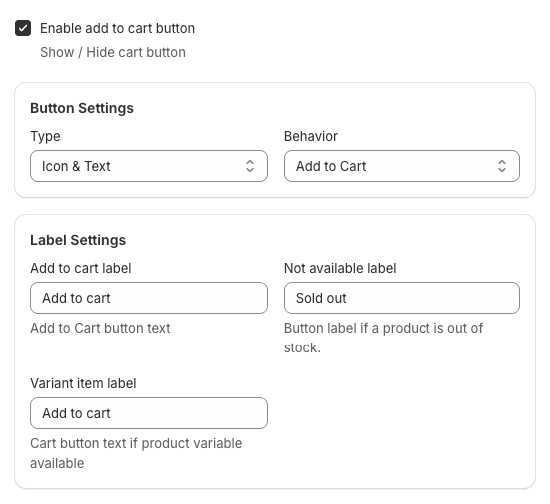Click the 'Type' field label
This screenshot has height=504, width=550.
coord(45,136)
